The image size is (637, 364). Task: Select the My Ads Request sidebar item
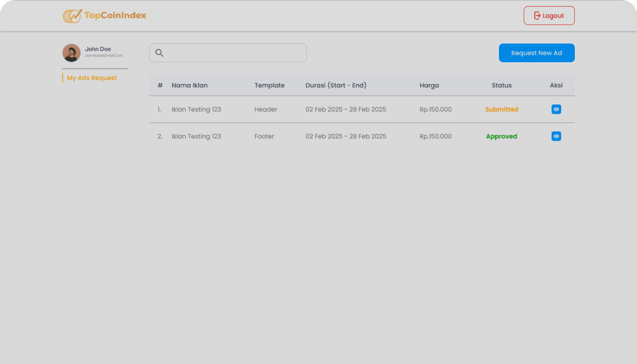[x=91, y=78]
